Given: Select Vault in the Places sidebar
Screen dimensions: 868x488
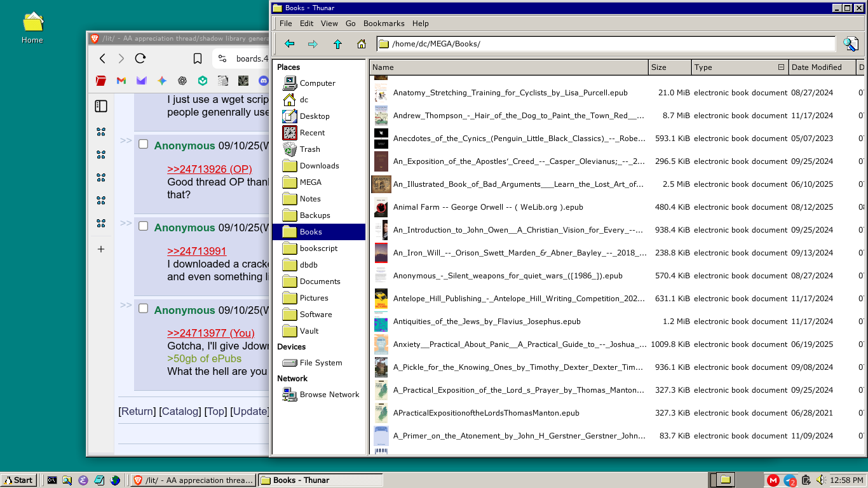Looking at the screenshot, I should pyautogui.click(x=319, y=331).
